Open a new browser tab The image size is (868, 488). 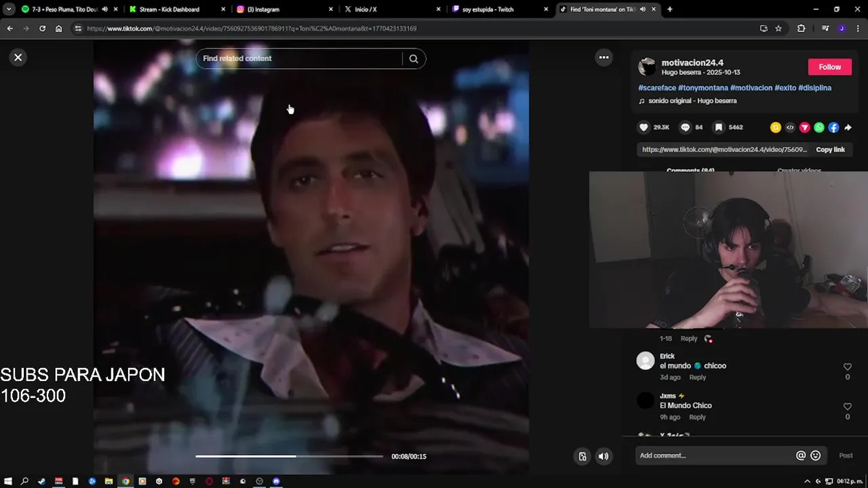670,9
